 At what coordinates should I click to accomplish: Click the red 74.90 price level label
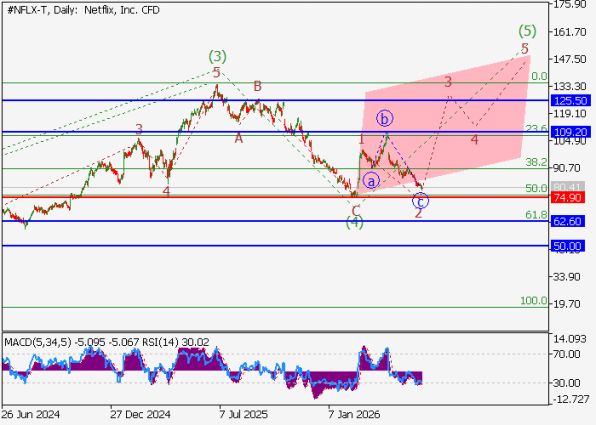pos(567,197)
